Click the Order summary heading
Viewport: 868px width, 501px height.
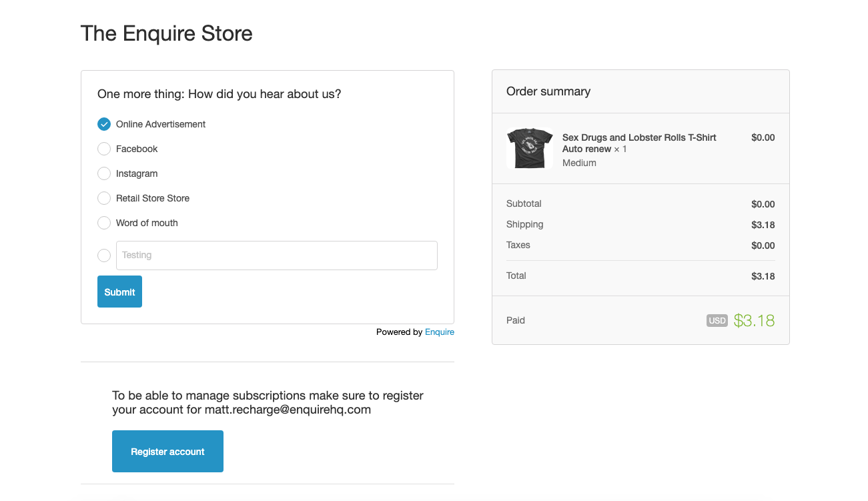point(548,91)
